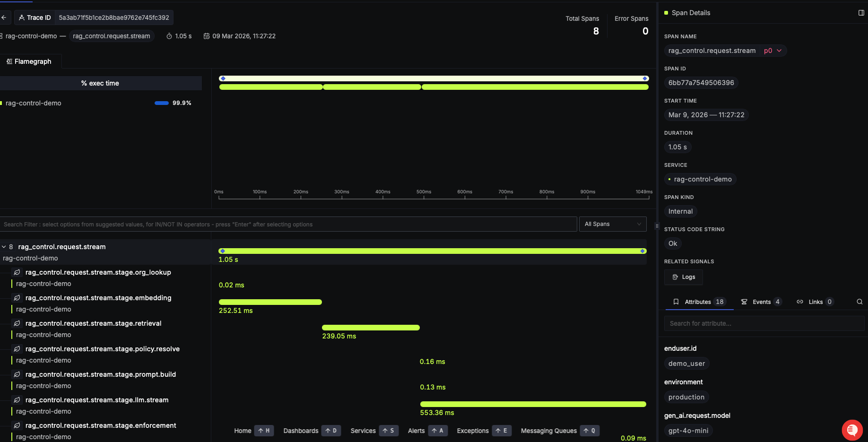The height and width of the screenshot is (442, 868).
Task: Open the Links tab
Action: 816,302
